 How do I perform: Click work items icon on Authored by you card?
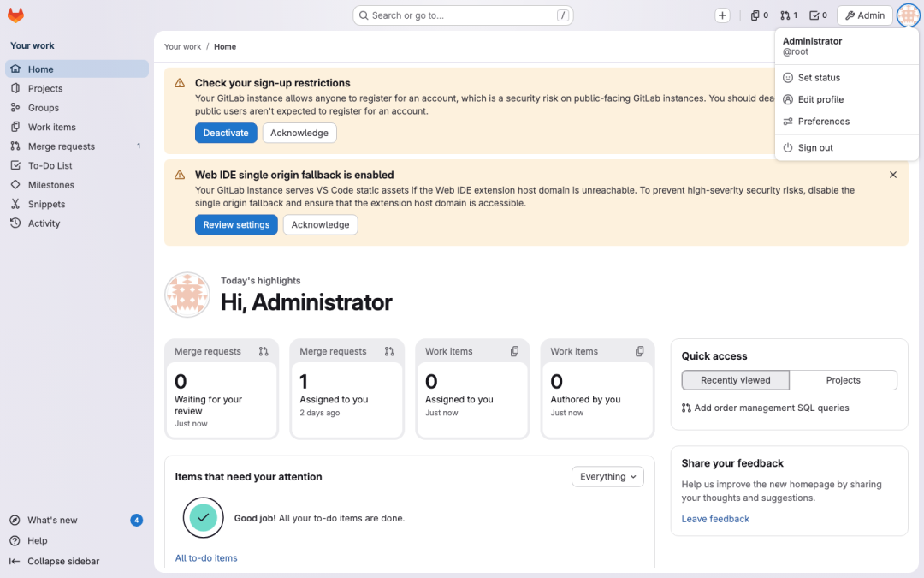tap(639, 352)
